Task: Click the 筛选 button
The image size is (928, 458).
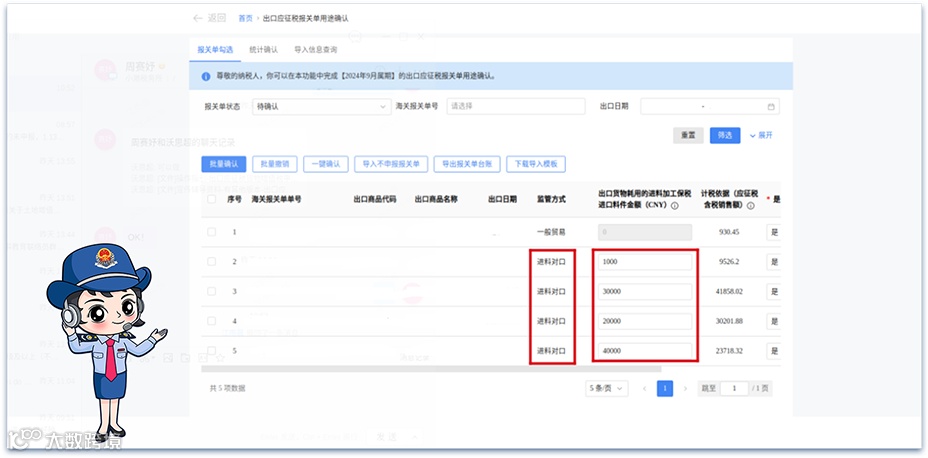Action: [x=725, y=136]
